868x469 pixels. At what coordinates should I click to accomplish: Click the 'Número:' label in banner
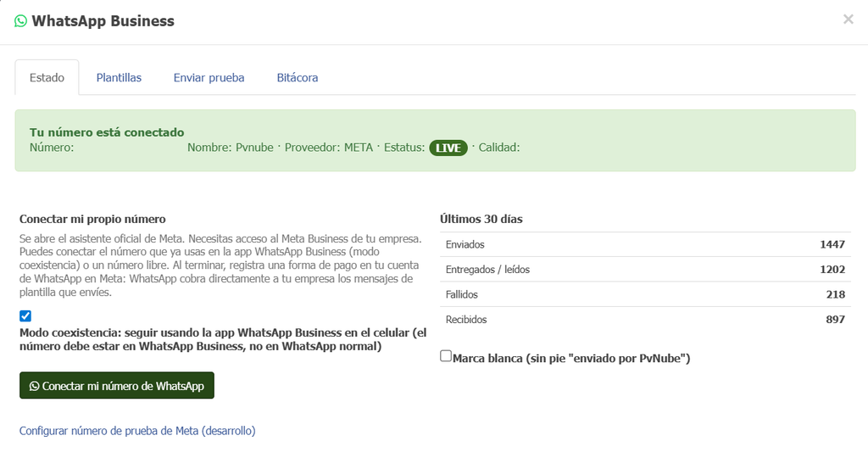point(52,148)
